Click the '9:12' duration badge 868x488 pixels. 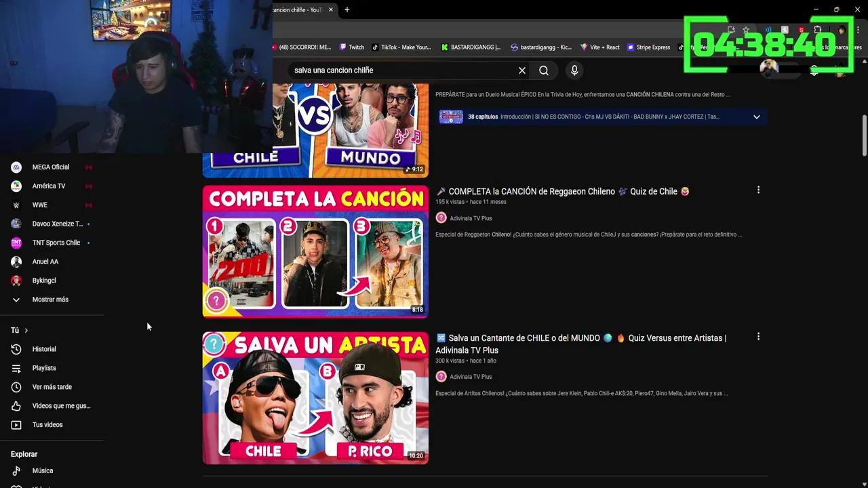point(416,169)
